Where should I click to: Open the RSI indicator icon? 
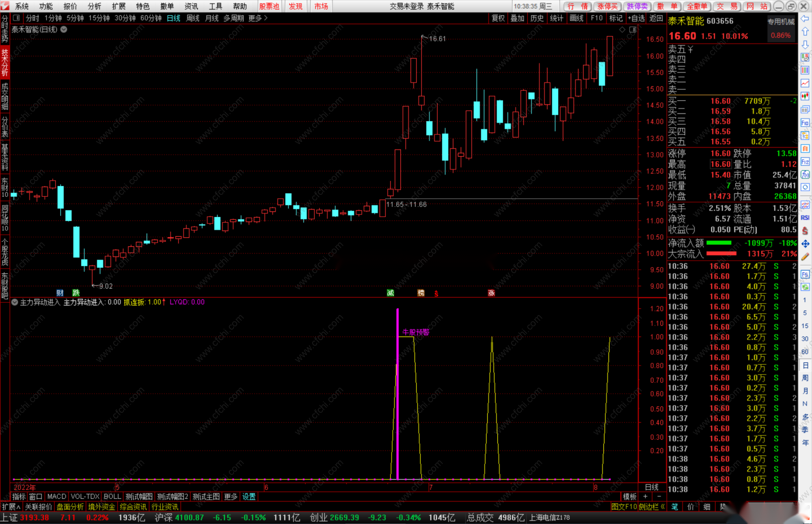[805, 218]
